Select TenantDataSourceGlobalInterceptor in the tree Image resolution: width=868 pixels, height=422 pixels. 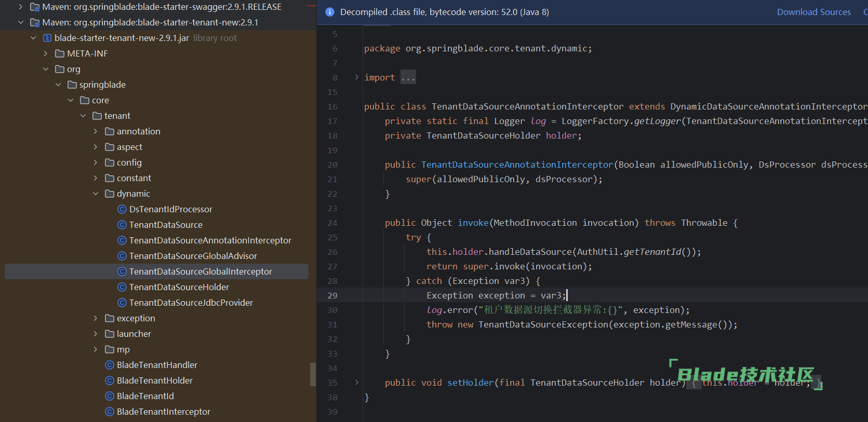156,271
